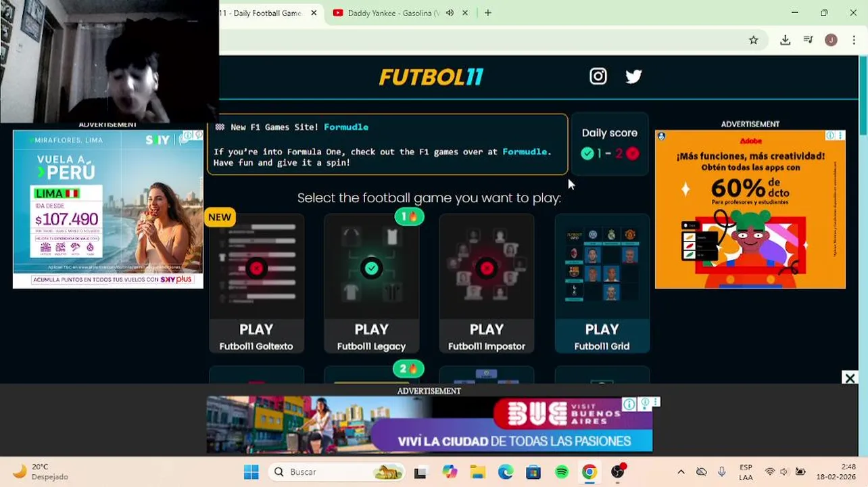The height and width of the screenshot is (487, 868).
Task: Click the green check in Daily score
Action: 587,154
